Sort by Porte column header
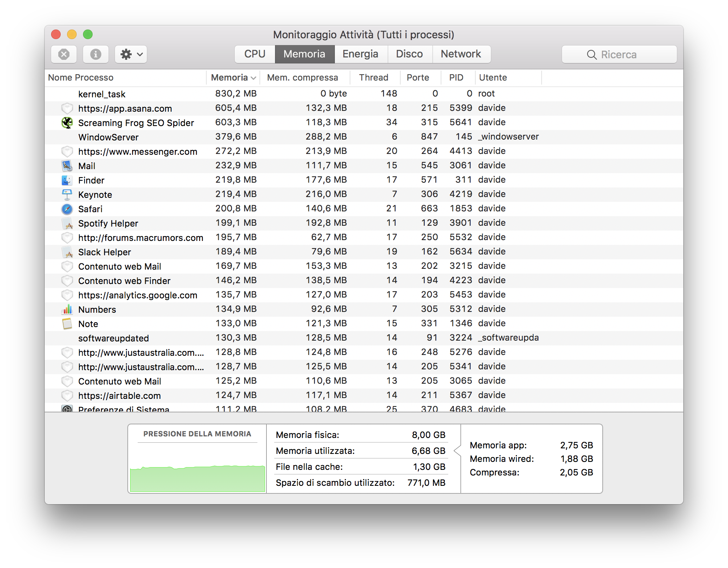Screen dimensions: 728x568 [x=421, y=77]
